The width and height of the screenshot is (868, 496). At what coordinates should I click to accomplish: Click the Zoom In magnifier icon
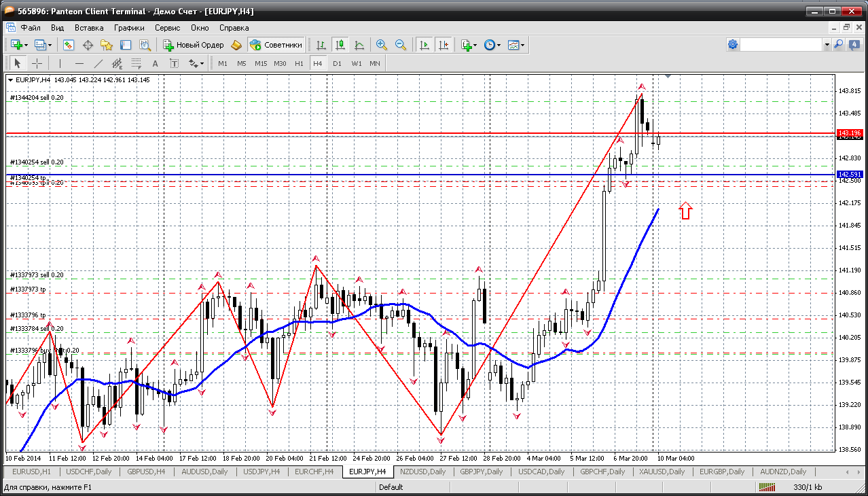pos(382,45)
